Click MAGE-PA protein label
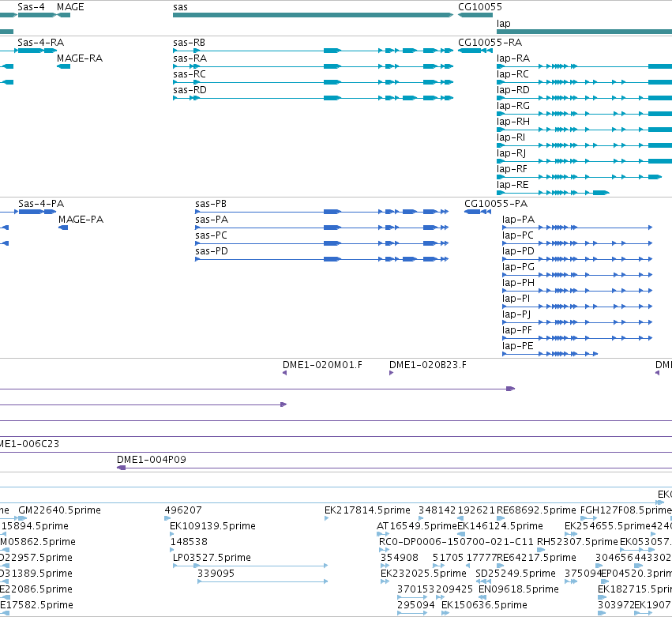This screenshot has width=672, height=617. point(81,220)
